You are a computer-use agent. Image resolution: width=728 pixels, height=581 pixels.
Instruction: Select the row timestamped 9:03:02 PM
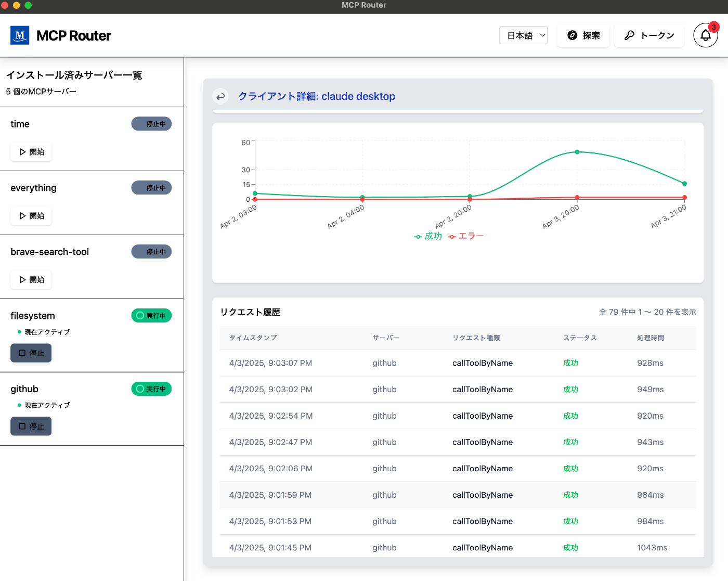pos(458,390)
